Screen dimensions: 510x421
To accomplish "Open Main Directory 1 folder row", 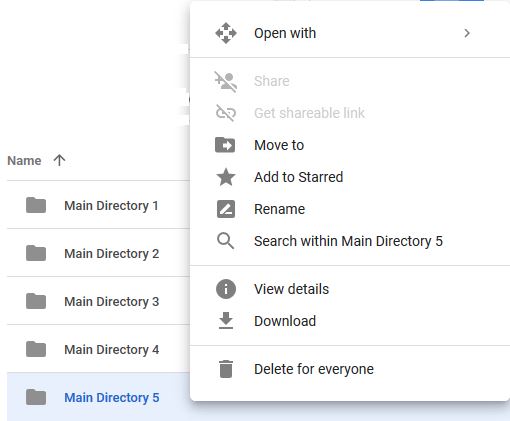I will 98,205.
